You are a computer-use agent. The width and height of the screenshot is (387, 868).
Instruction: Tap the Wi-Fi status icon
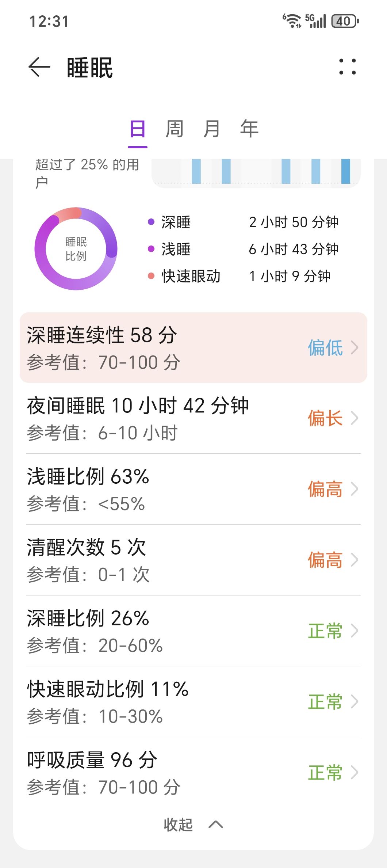[292, 21]
